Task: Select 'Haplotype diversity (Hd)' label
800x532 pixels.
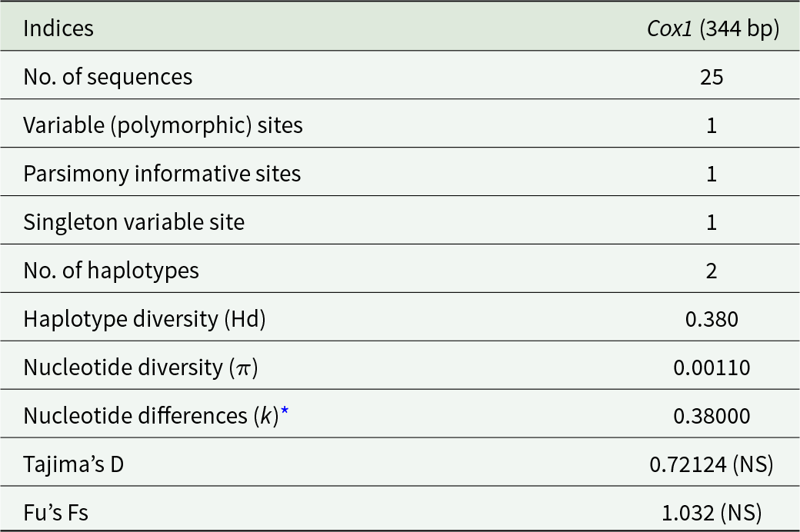Action: 145,319
